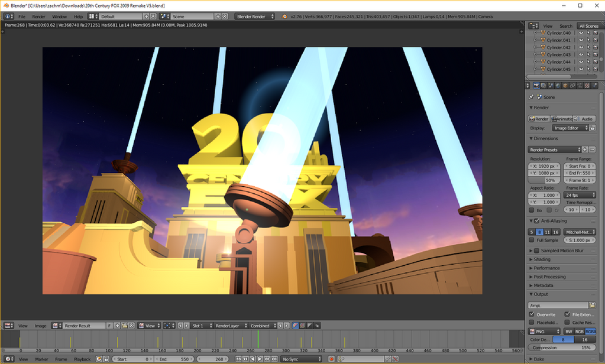
Task: Disable the Anti-Aliasing checkbox
Action: [537, 221]
